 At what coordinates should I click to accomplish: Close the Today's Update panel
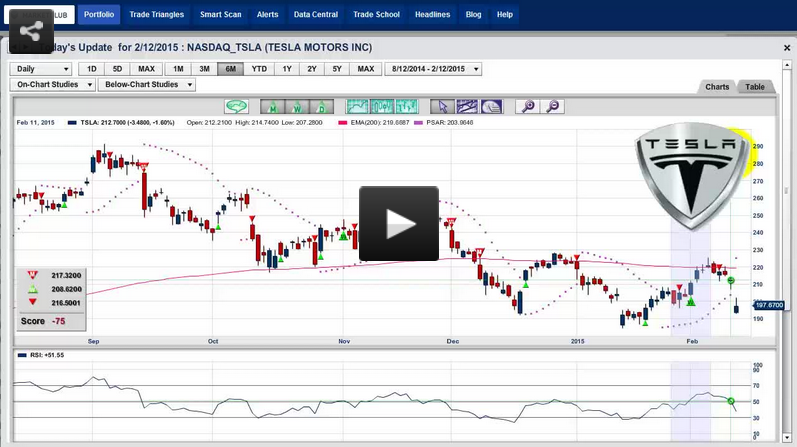(x=787, y=48)
